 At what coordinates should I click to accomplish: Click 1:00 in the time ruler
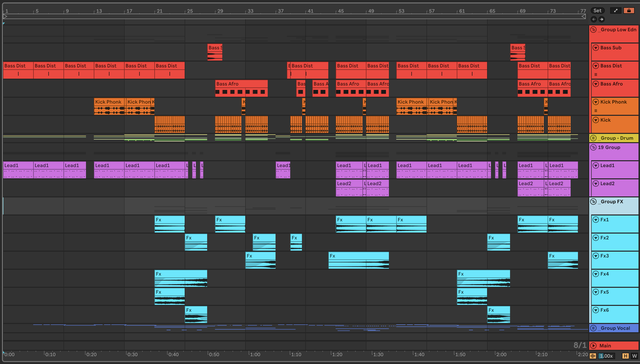[255, 354]
